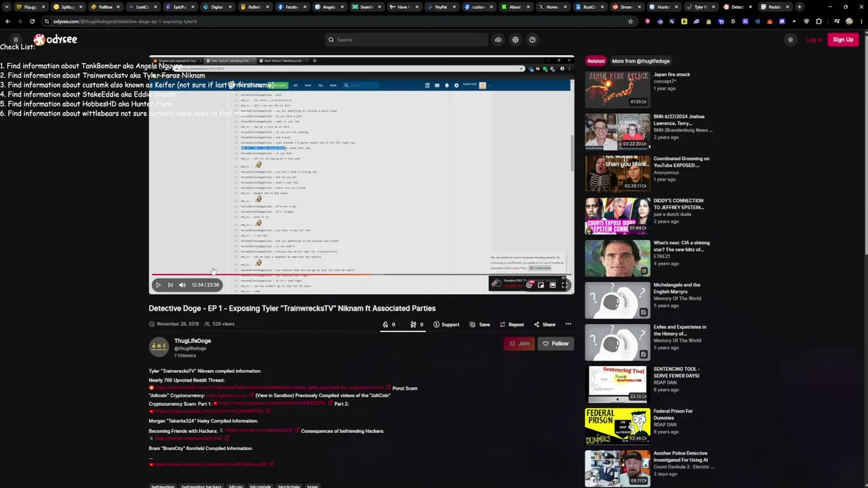The height and width of the screenshot is (488, 868).
Task: Open a new browser tab with plus
Action: click(x=800, y=7)
